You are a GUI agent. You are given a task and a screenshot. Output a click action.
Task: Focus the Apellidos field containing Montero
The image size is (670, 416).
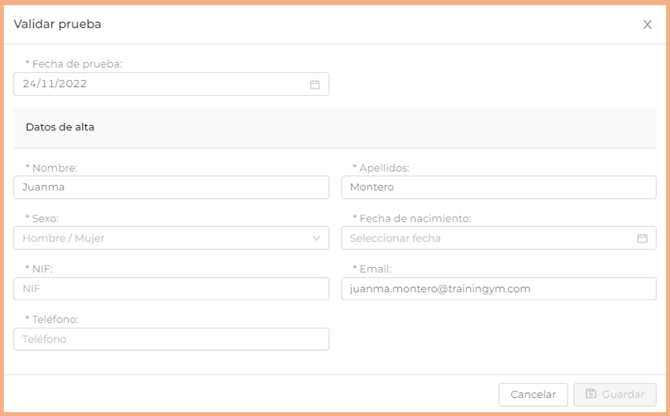pos(498,187)
